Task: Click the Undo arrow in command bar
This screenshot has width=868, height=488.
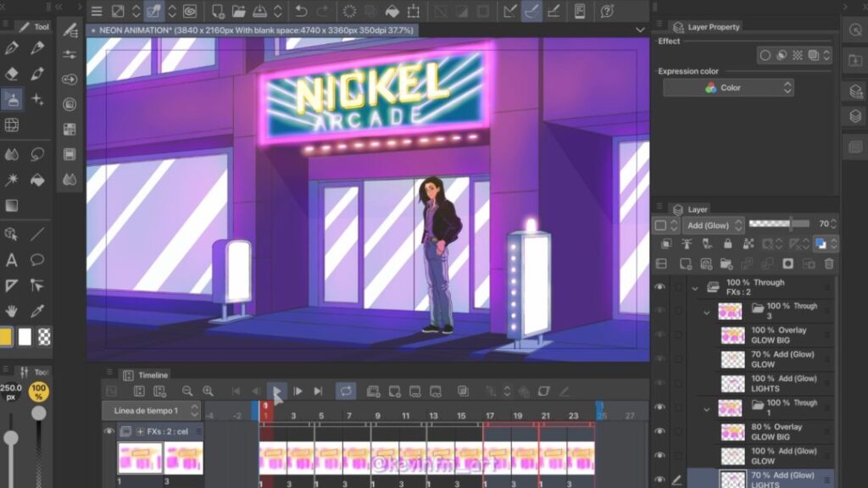Action: tap(301, 11)
